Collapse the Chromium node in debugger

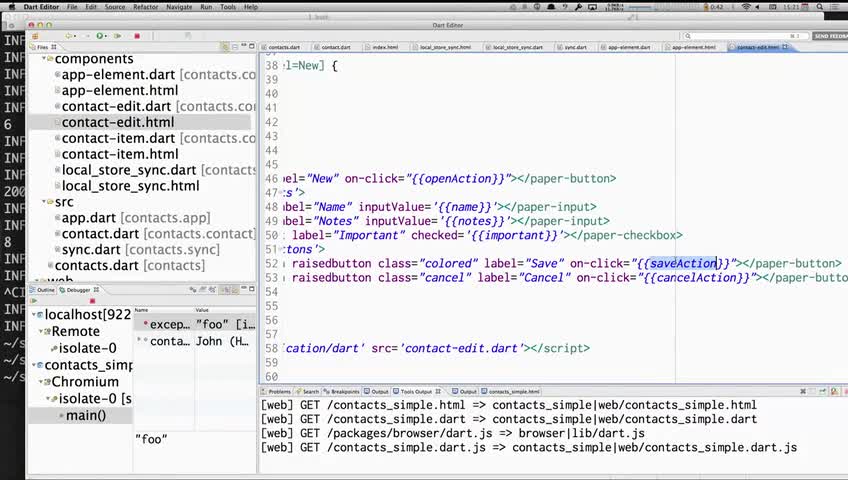click(x=41, y=382)
